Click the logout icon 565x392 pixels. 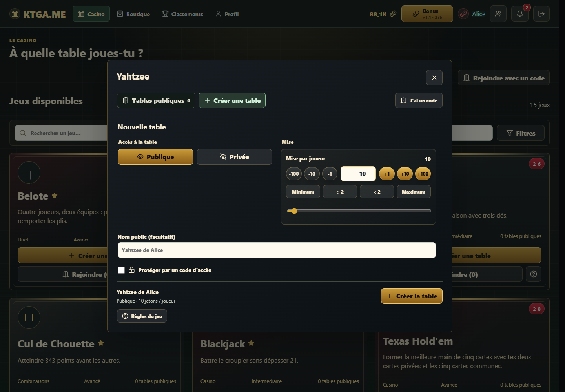pos(541,14)
